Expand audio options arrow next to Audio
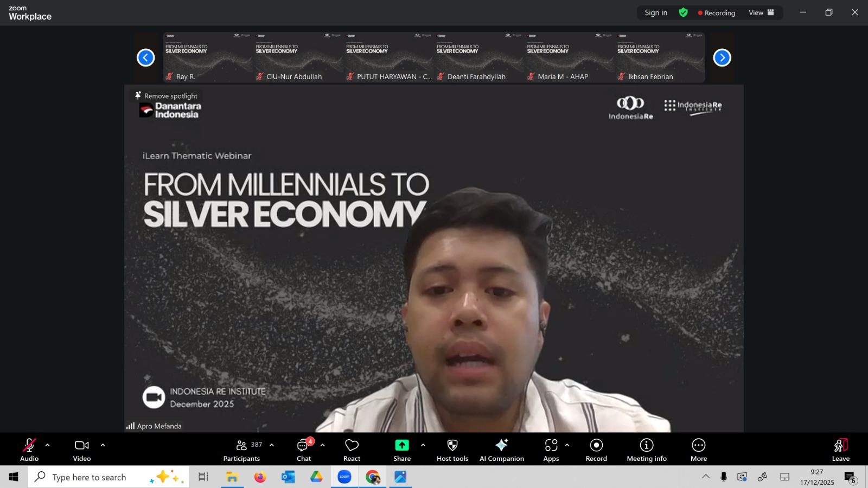Image resolution: width=868 pixels, height=488 pixels. pos(48,445)
